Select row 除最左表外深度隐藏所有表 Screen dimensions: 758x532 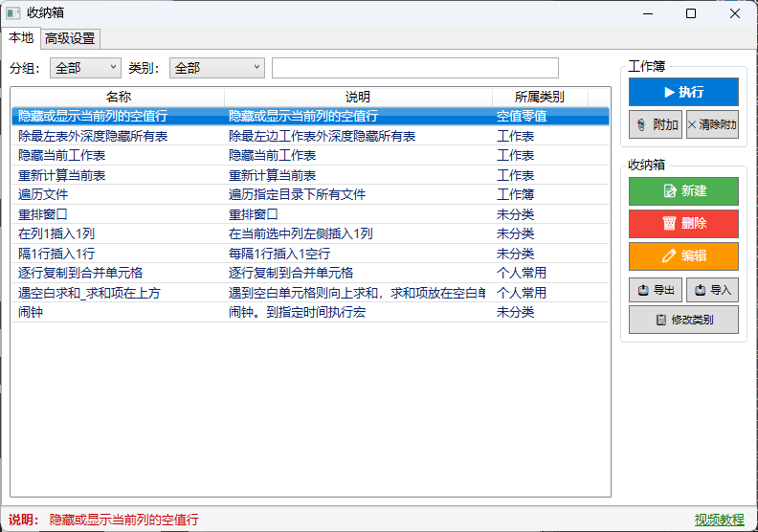pos(310,136)
